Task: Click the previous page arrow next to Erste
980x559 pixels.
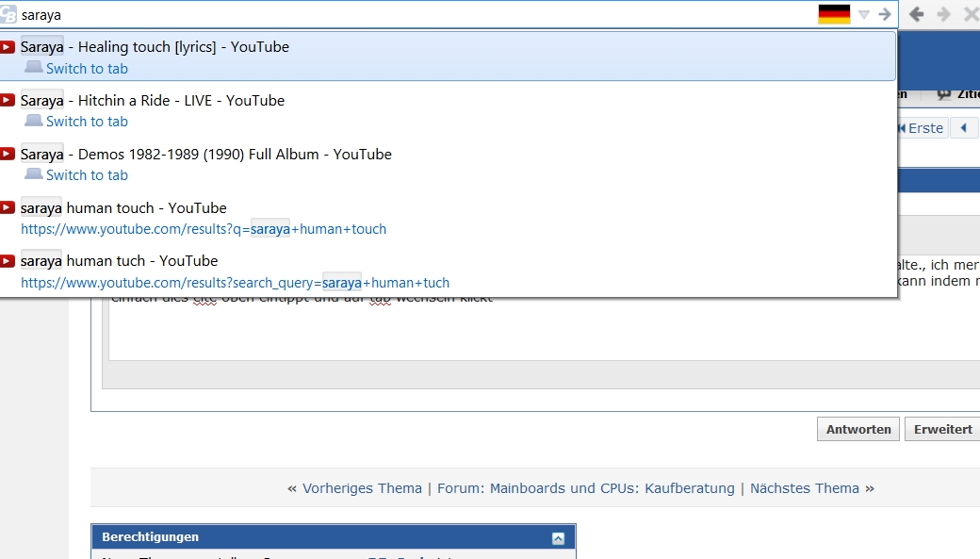Action: click(x=964, y=128)
